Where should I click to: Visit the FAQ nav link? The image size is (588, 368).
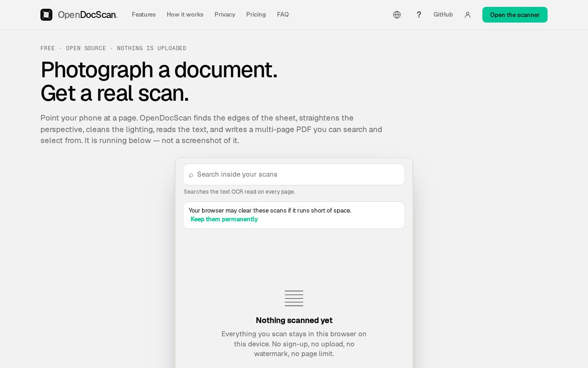[x=283, y=15]
